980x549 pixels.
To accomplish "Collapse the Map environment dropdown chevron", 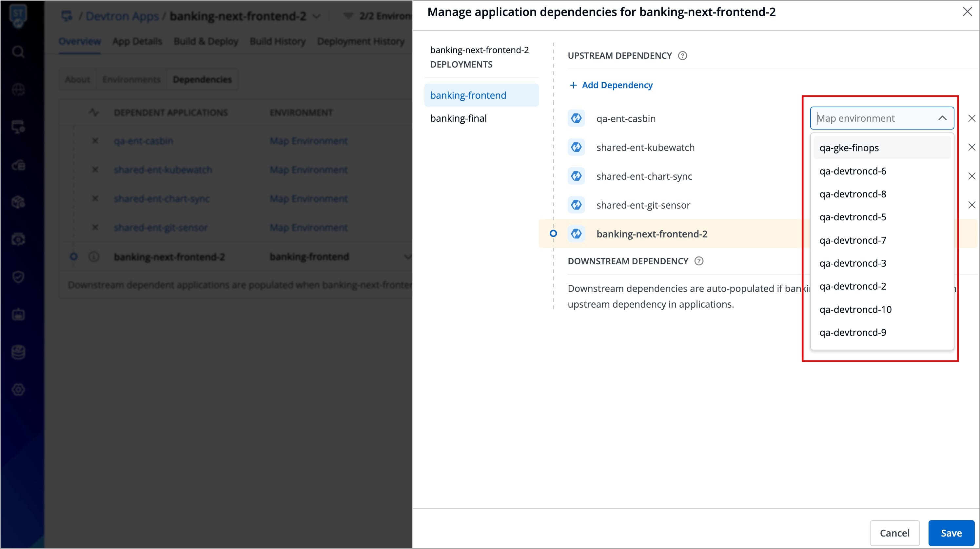I will click(942, 118).
